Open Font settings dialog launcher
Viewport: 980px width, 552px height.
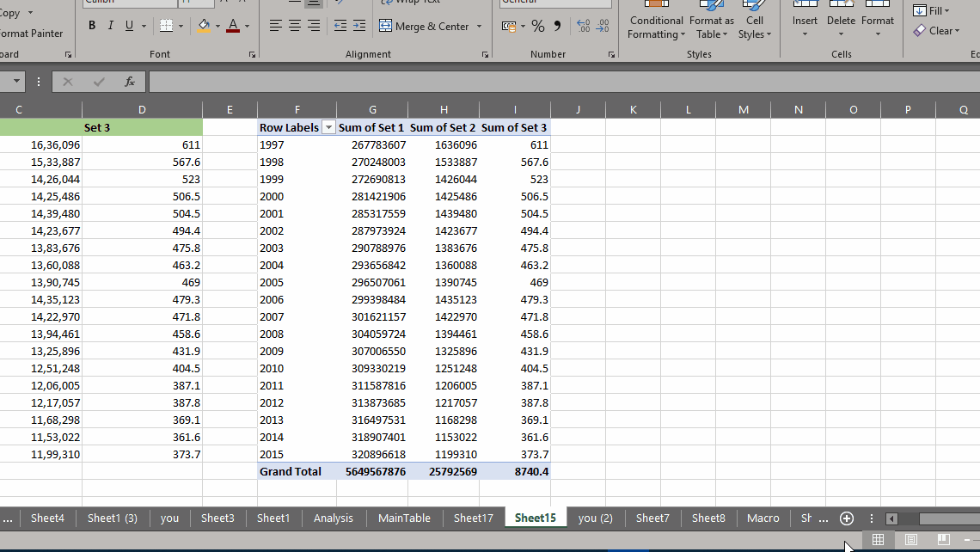(253, 55)
